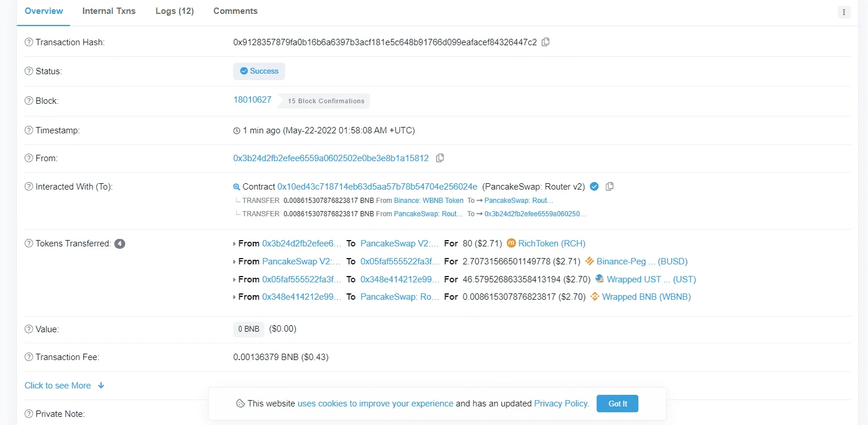
Task: Open the Comments tab
Action: pyautogui.click(x=235, y=11)
